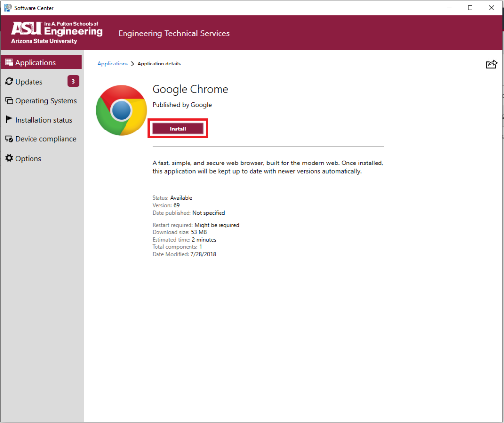Click the Chrome description paragraph
Screen dimensions: 504x423
268,167
